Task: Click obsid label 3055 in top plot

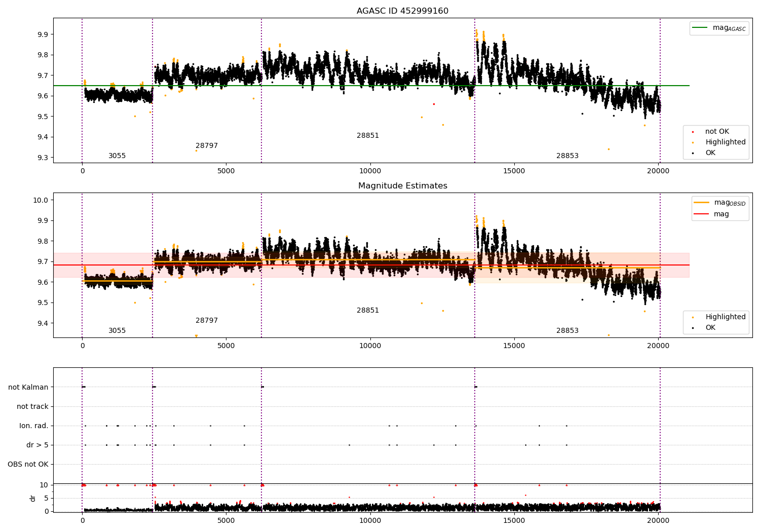Action: point(117,156)
